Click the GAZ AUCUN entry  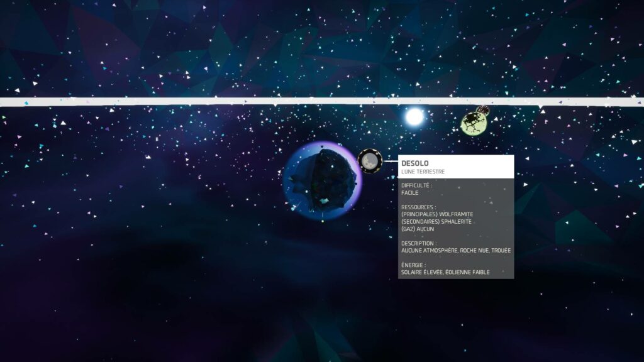click(x=418, y=229)
